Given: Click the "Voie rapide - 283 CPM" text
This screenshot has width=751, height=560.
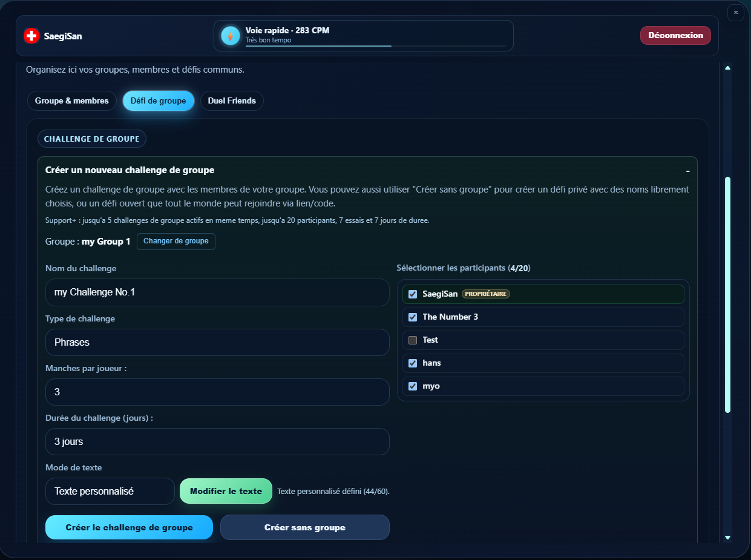Looking at the screenshot, I should click(287, 30).
